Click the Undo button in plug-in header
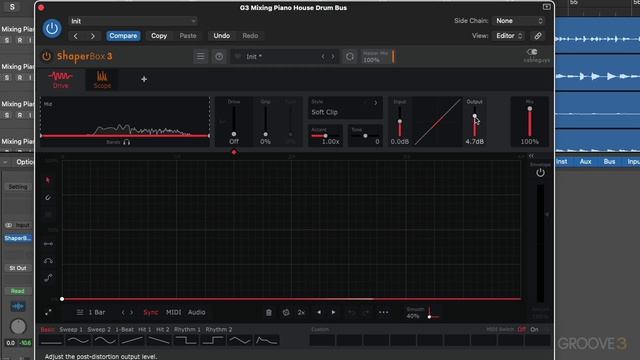640x360 pixels. tap(222, 36)
